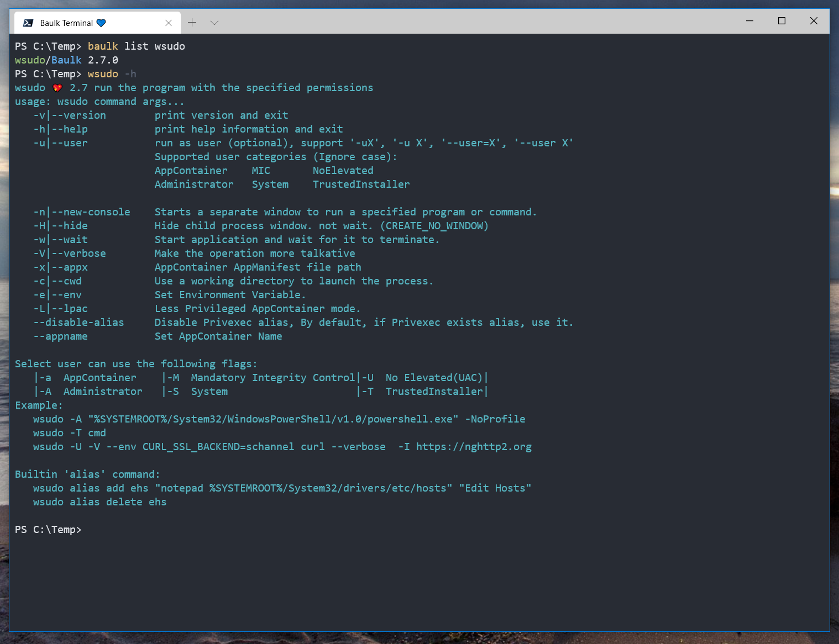Viewport: 839px width, 644px height.
Task: Click the 'wsudo alias delete ehs' line
Action: [x=100, y=502]
